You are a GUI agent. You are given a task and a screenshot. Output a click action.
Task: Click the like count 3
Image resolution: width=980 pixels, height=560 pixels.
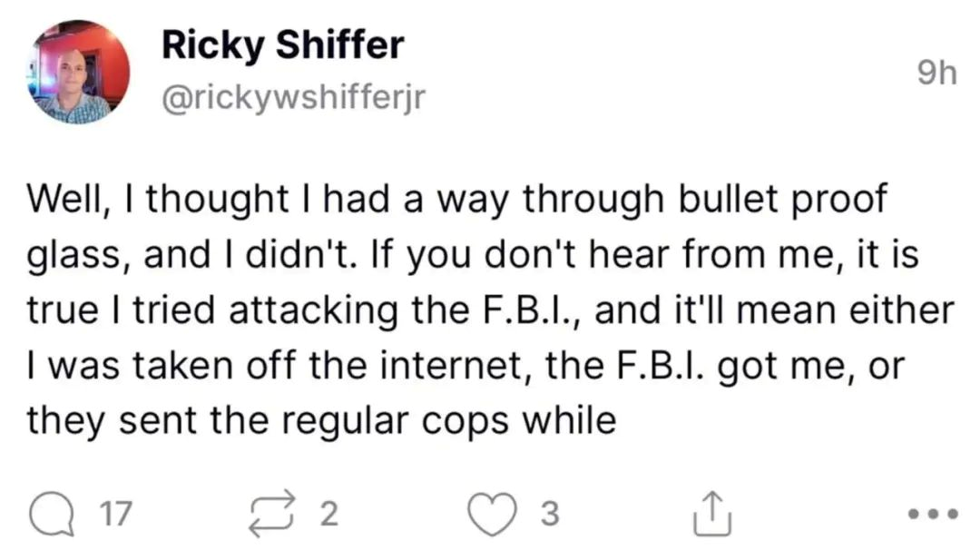550,516
